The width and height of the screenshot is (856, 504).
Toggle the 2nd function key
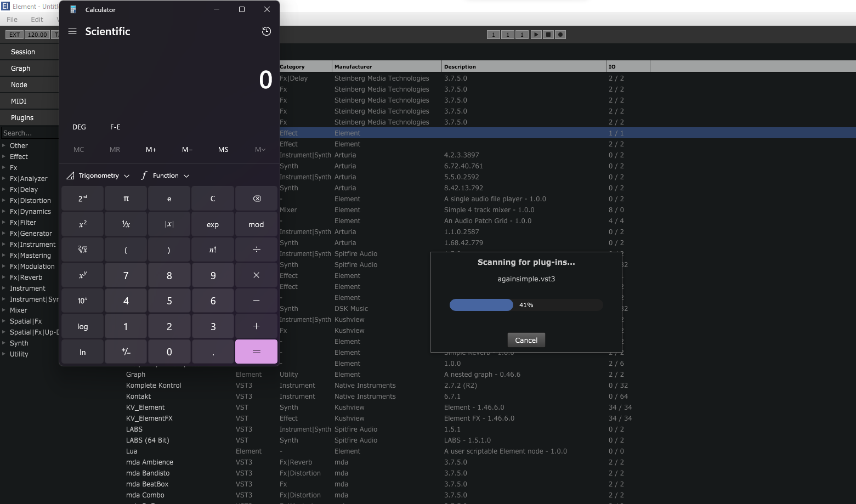pyautogui.click(x=82, y=199)
